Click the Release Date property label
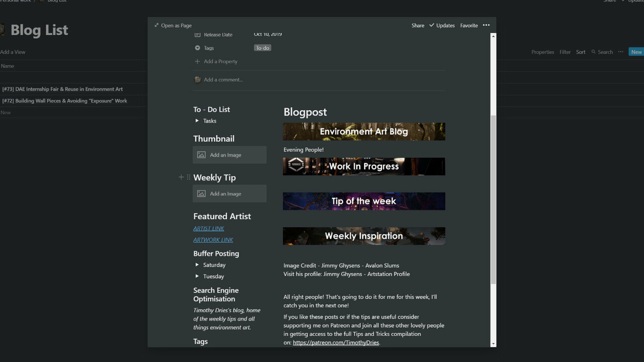This screenshot has width=644, height=362. [218, 35]
